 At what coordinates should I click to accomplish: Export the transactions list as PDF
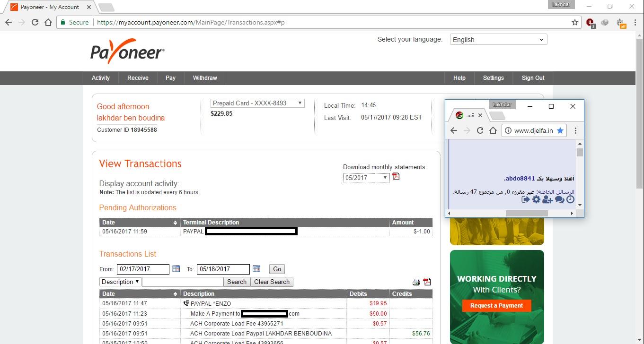tap(427, 282)
